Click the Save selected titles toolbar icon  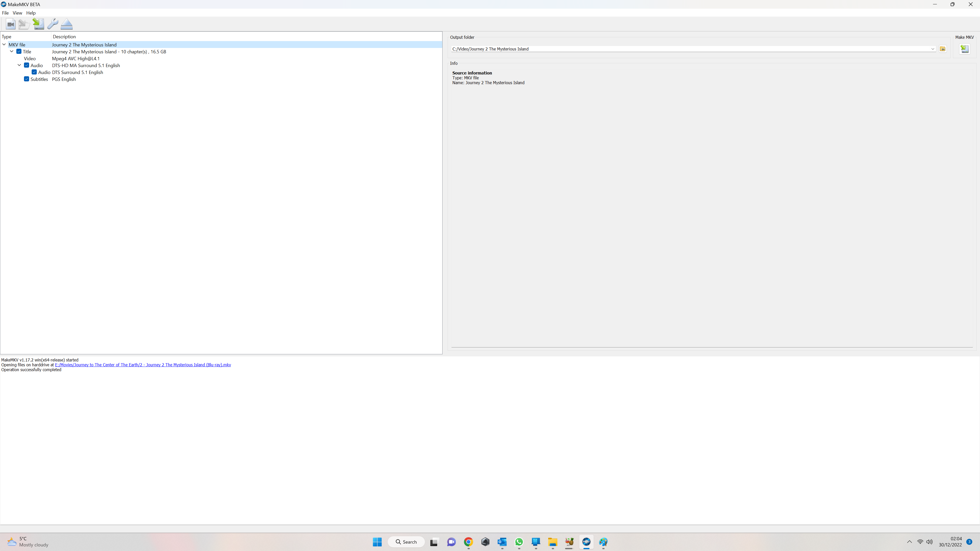38,24
